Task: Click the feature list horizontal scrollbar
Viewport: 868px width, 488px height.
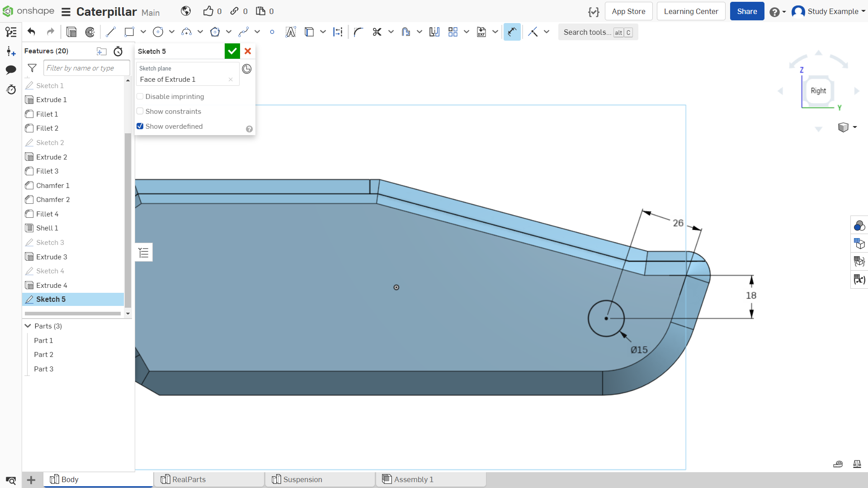Action: pyautogui.click(x=73, y=314)
